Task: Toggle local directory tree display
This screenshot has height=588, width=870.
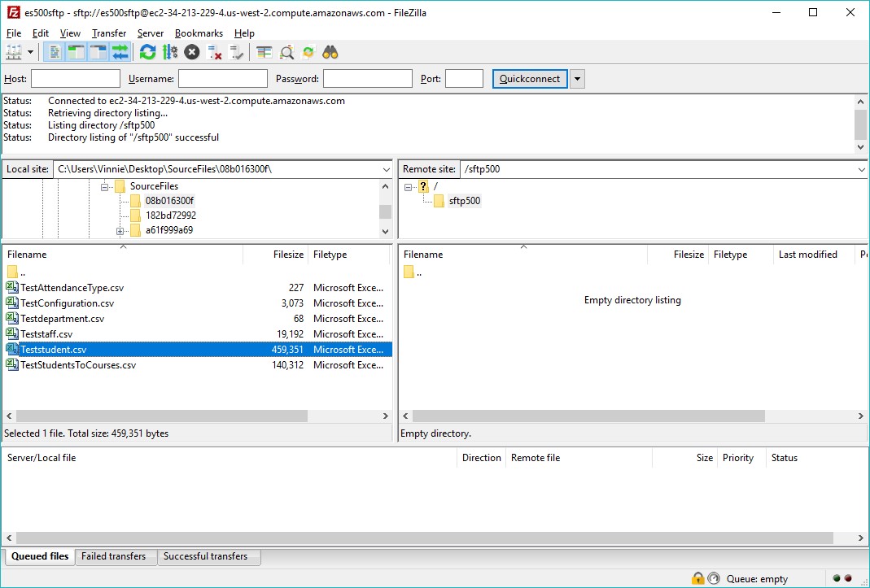Action: (76, 53)
